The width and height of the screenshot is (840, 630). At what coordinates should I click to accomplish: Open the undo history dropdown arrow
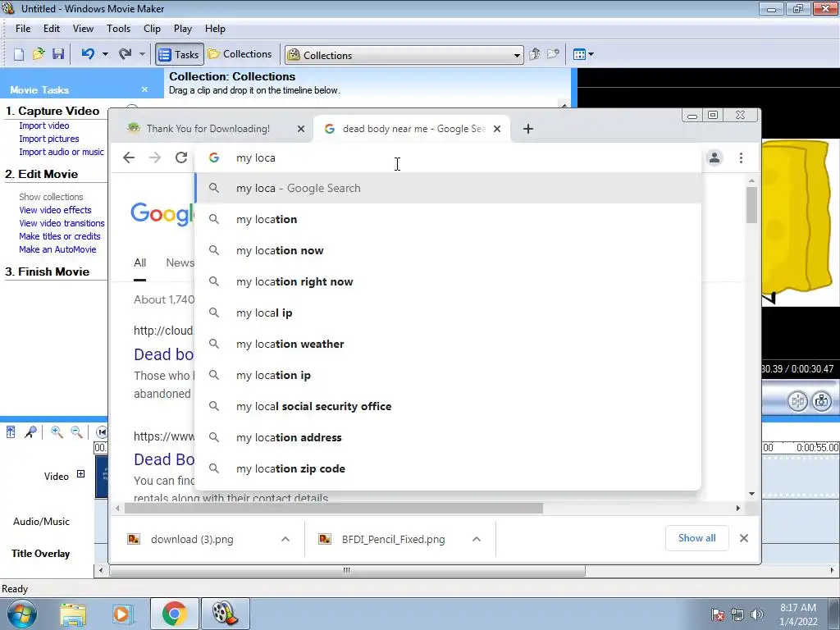click(x=105, y=54)
